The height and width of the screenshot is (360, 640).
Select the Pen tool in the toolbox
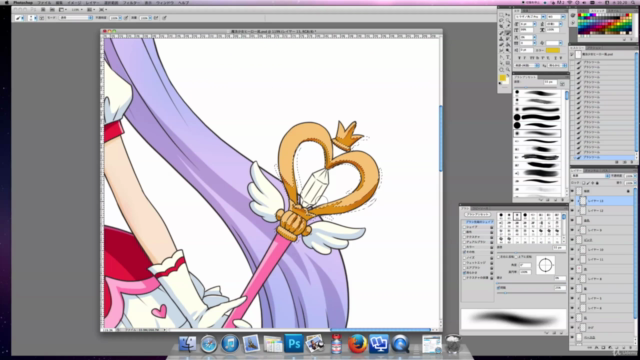(x=501, y=57)
